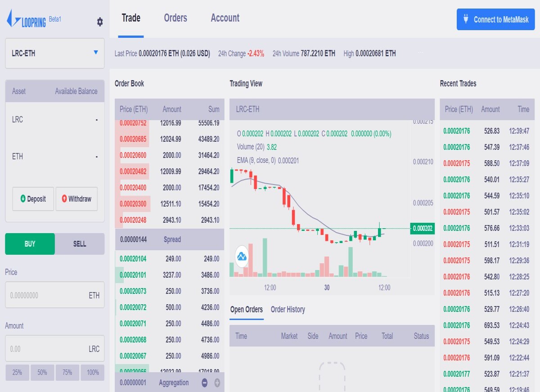Select bid price 0.00020101 in order book
The image size is (540, 392).
[x=133, y=275]
